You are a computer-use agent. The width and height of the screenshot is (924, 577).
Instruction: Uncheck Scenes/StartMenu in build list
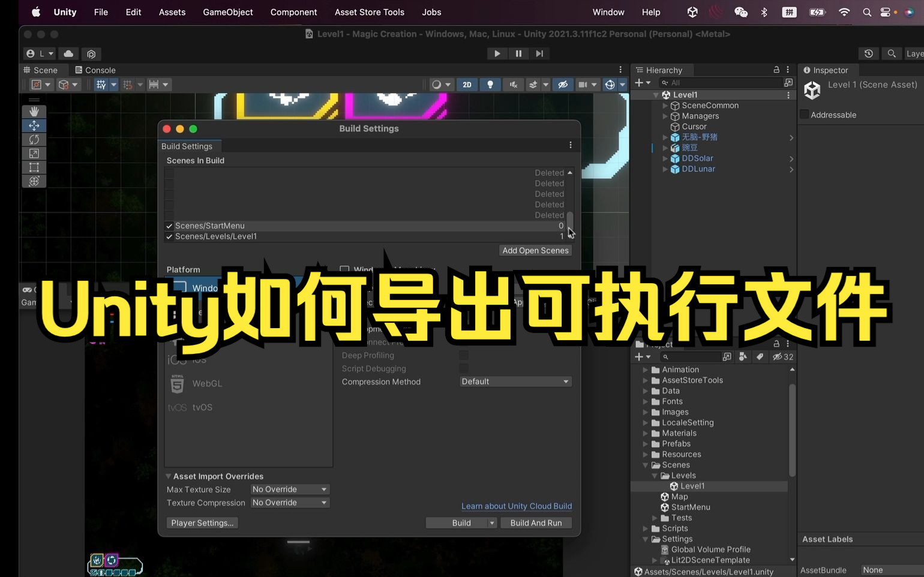[x=169, y=226]
